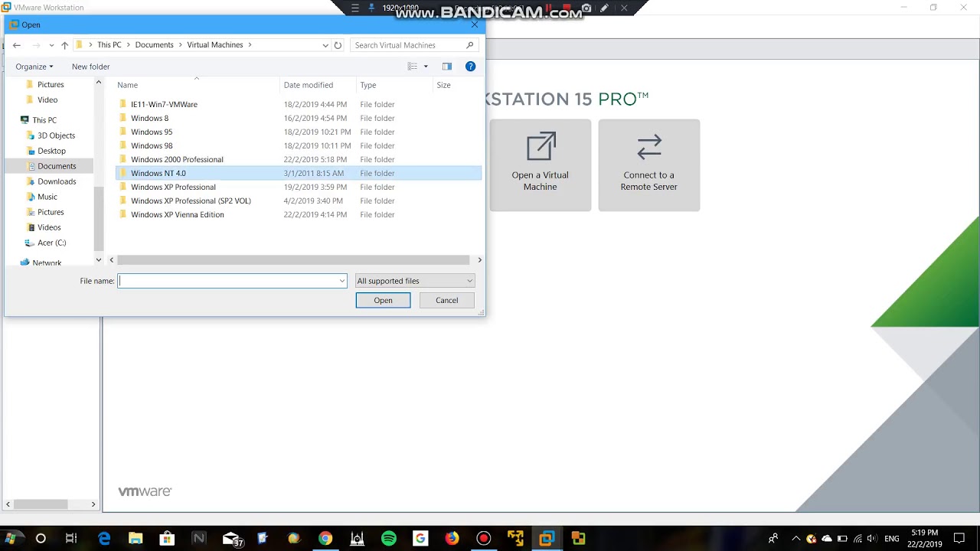This screenshot has height=551, width=980.
Task: Open Firefox from the taskbar
Action: [x=452, y=539]
